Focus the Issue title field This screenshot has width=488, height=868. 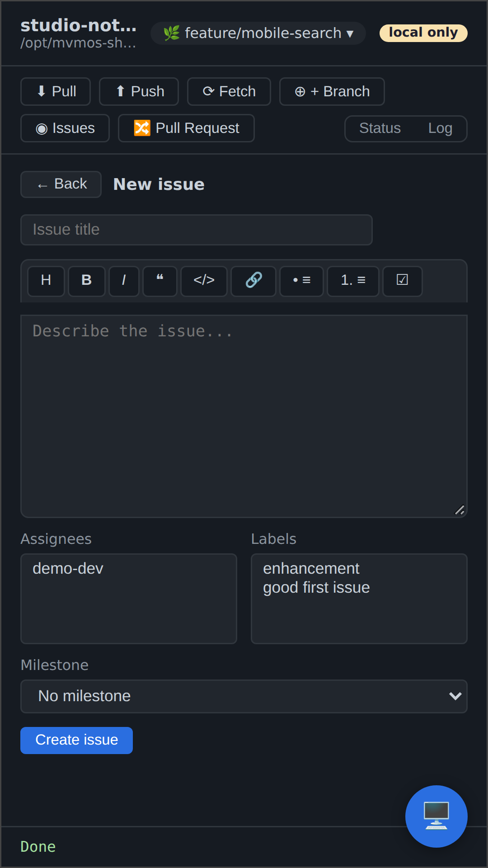(x=197, y=230)
